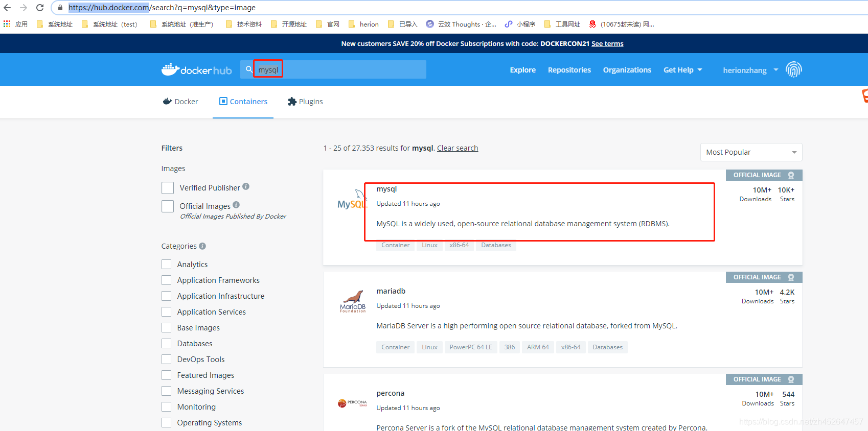
Task: Check the Operating Systems category
Action: pos(166,423)
